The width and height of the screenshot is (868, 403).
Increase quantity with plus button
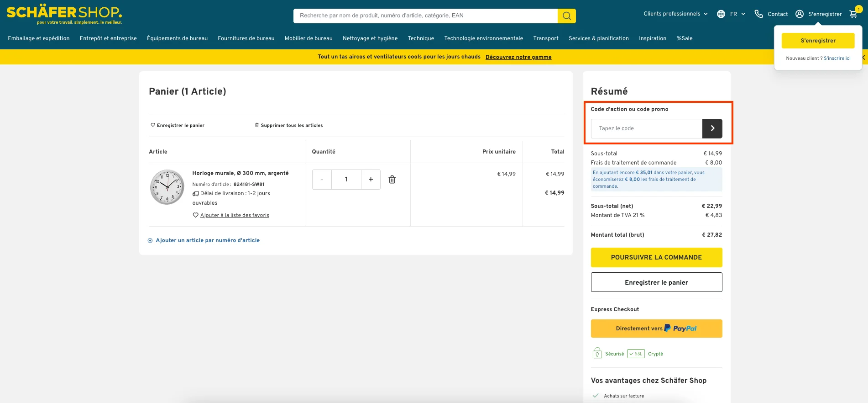coord(371,180)
